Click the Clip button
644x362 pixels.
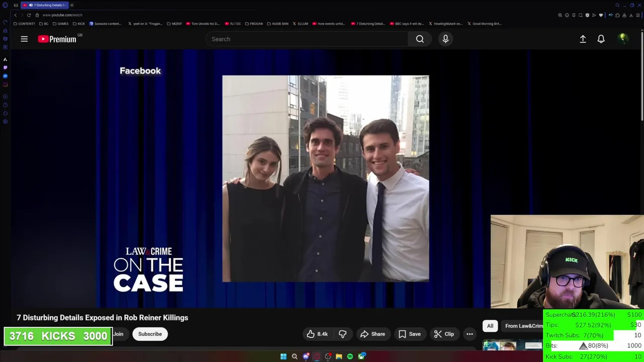(x=444, y=334)
